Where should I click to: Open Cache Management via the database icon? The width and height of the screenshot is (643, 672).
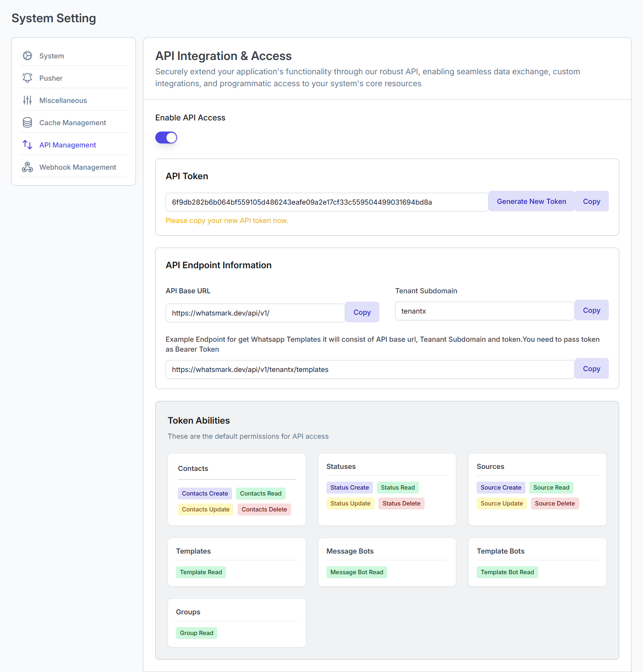tap(27, 122)
